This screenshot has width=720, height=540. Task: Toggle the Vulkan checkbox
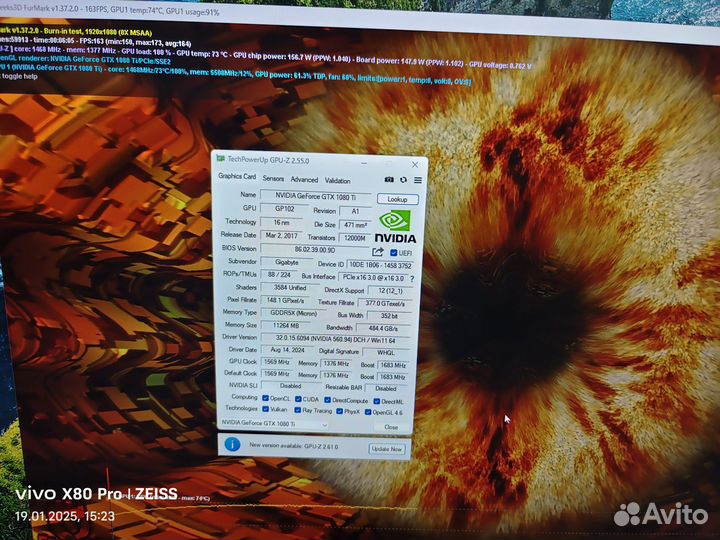point(265,409)
